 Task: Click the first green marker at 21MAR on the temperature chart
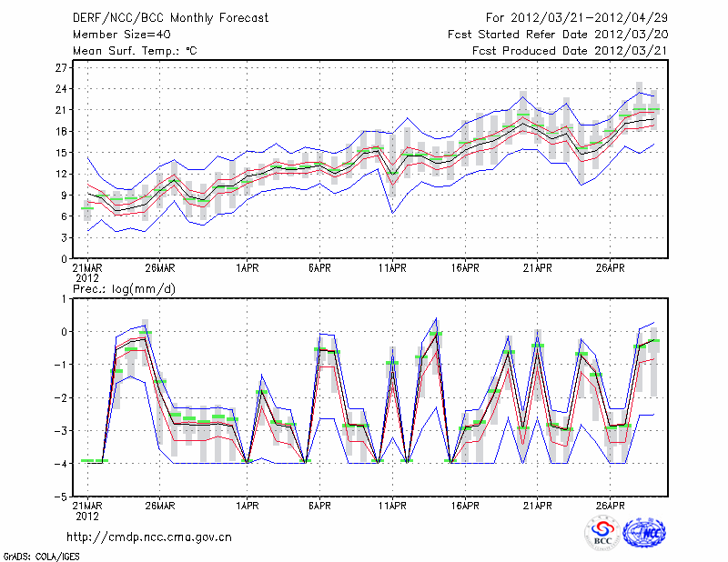coord(87,208)
